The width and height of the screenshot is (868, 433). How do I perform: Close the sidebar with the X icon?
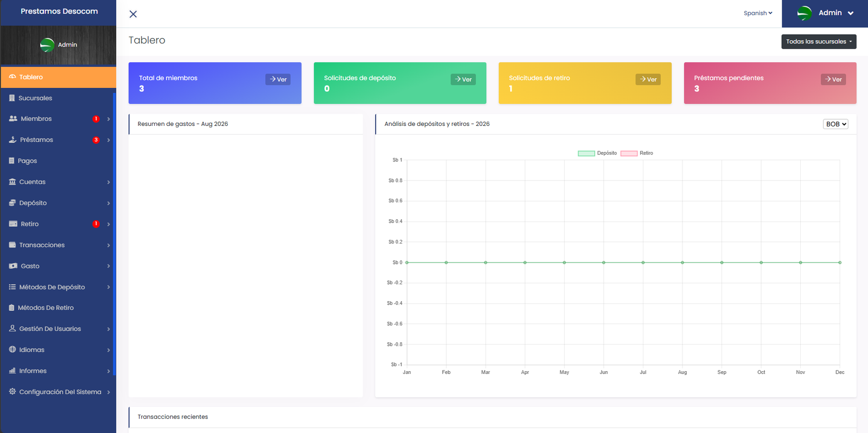(133, 14)
